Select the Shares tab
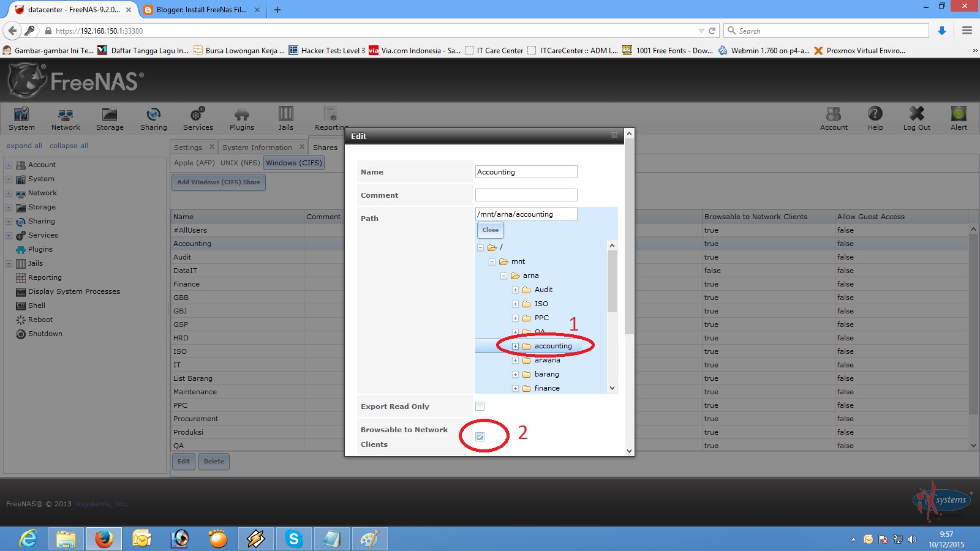980x551 pixels. point(325,147)
